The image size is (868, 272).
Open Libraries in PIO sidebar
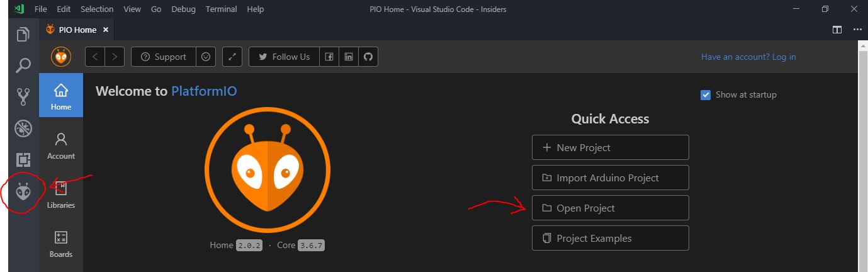[61, 194]
